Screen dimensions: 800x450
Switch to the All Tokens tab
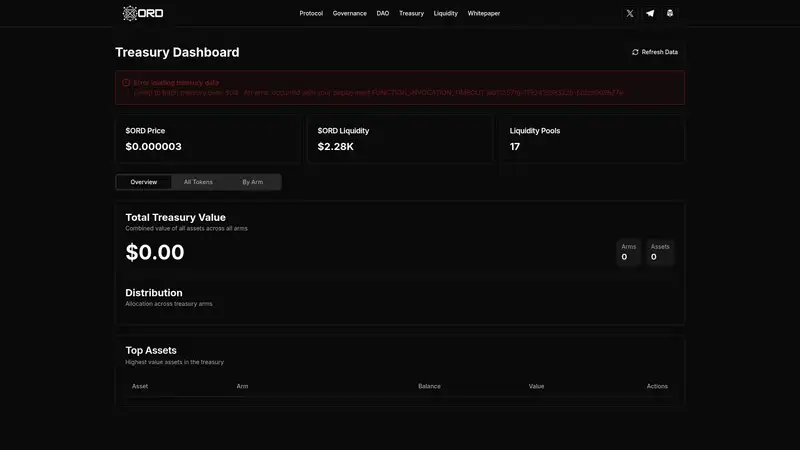pyautogui.click(x=198, y=182)
